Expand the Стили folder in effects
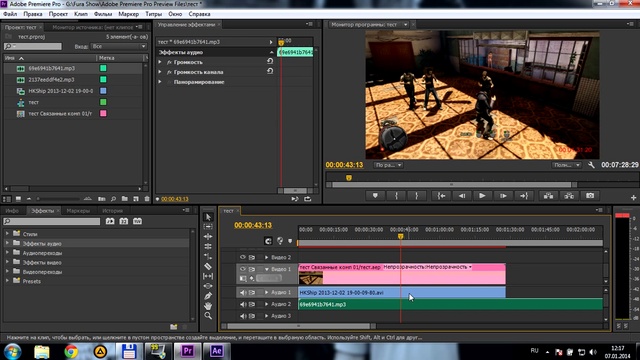Image resolution: width=640 pixels, height=360 pixels. (x=7, y=234)
